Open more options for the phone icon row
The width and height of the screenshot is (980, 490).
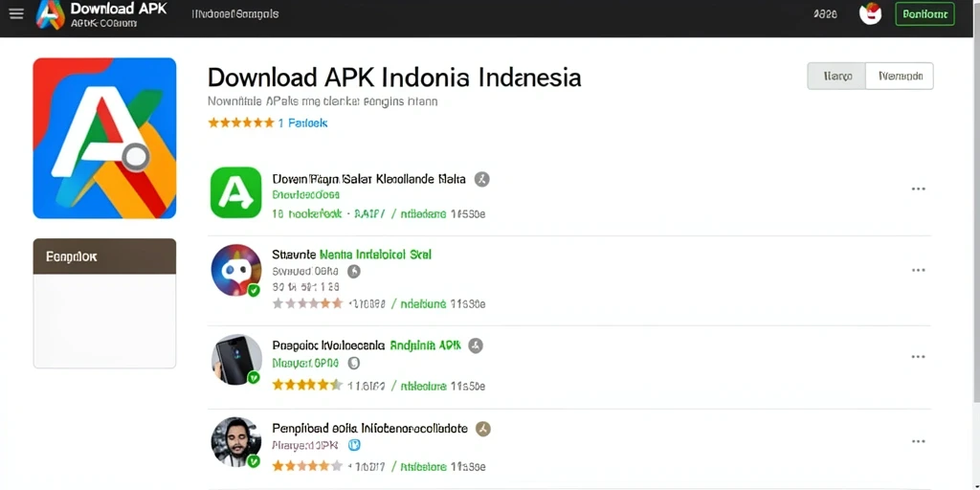pyautogui.click(x=918, y=357)
